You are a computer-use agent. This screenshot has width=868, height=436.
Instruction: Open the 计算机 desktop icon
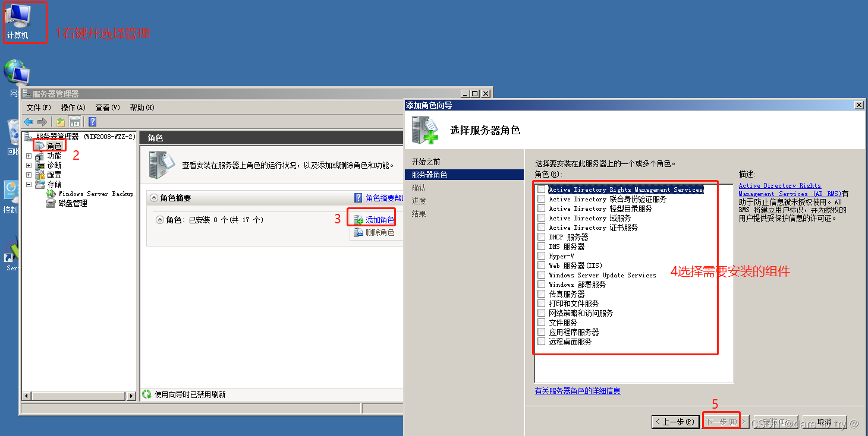17,22
